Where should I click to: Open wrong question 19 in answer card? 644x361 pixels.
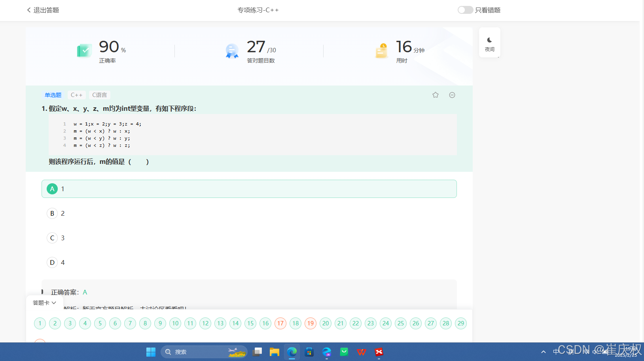coord(311,323)
